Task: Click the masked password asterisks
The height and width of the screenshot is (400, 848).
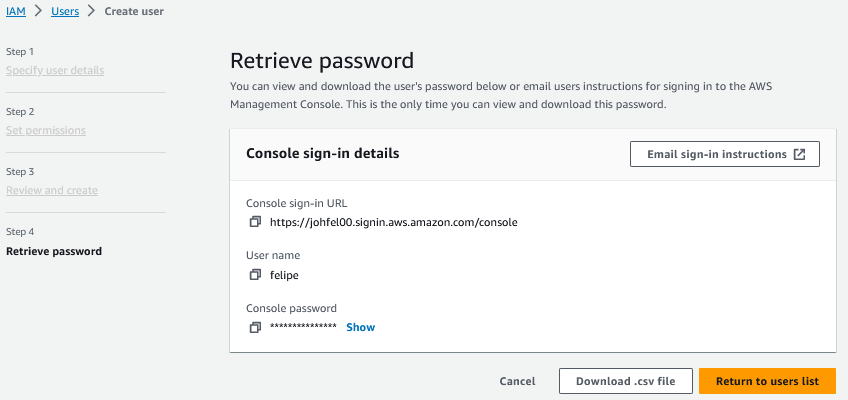Action: pyautogui.click(x=303, y=328)
